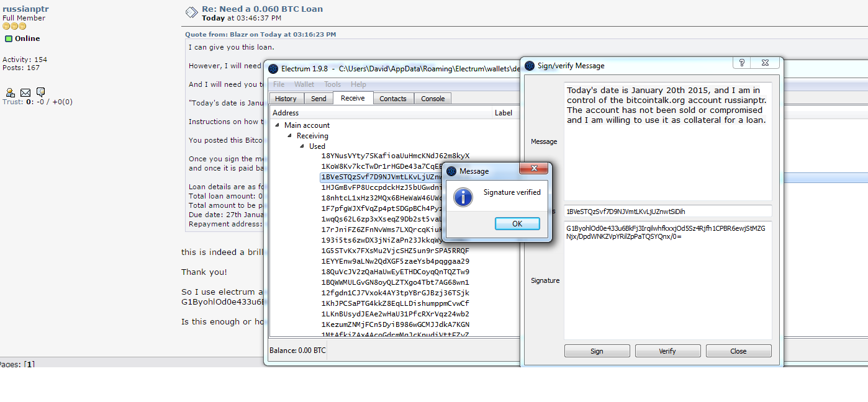Select the address row starting 1HJGmBvFP8UccpdckHzJ5bUGwdn
The image size is (868, 402).
[381, 187]
